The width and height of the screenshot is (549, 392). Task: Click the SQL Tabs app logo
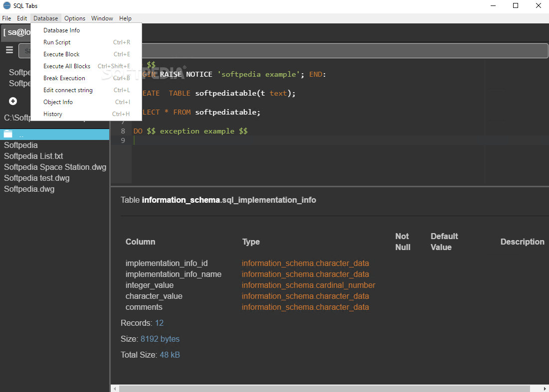coord(6,6)
